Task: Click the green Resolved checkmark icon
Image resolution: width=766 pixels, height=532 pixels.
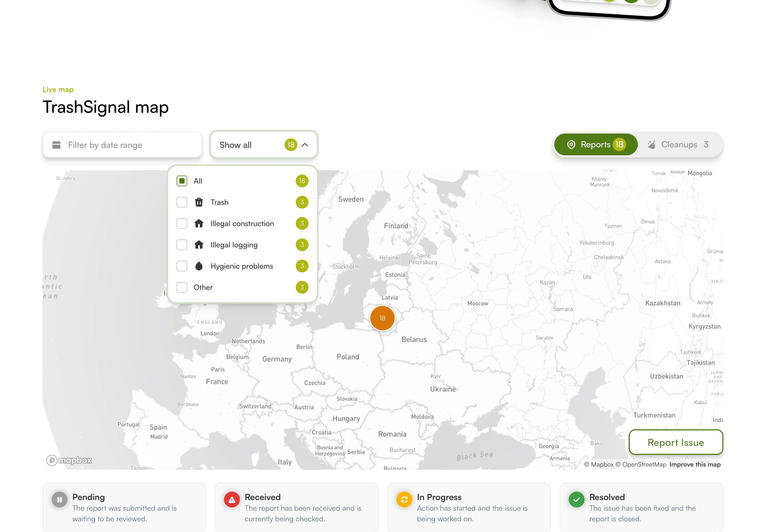Action: click(x=576, y=500)
